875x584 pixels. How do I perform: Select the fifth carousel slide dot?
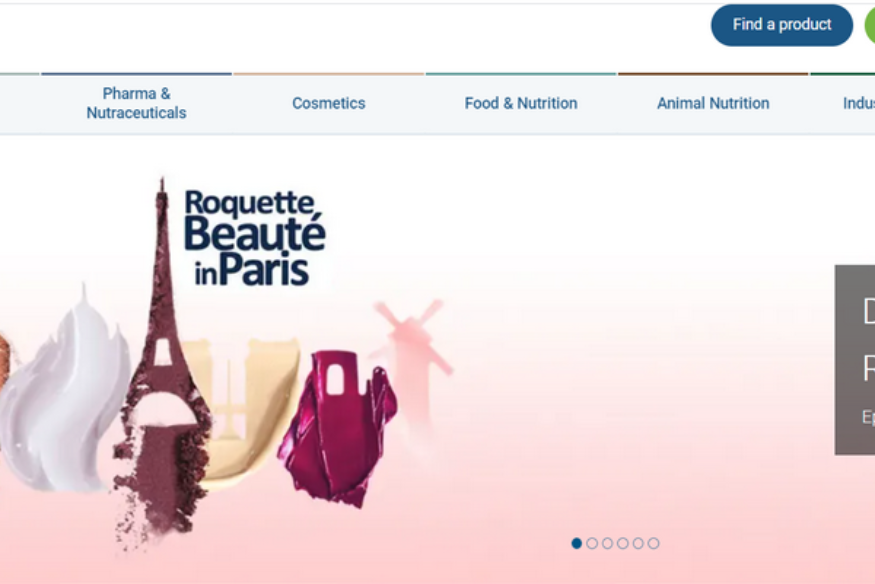point(638,543)
